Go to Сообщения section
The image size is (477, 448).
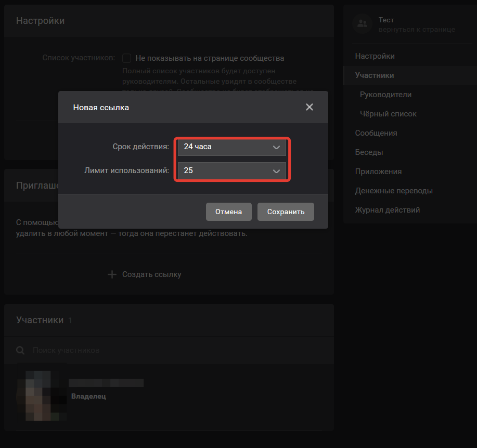click(376, 133)
